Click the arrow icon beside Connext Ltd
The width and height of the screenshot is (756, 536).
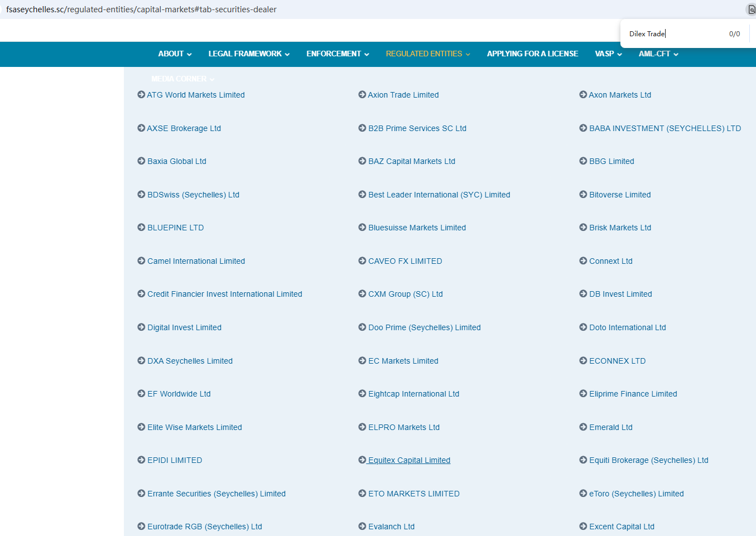coord(583,261)
